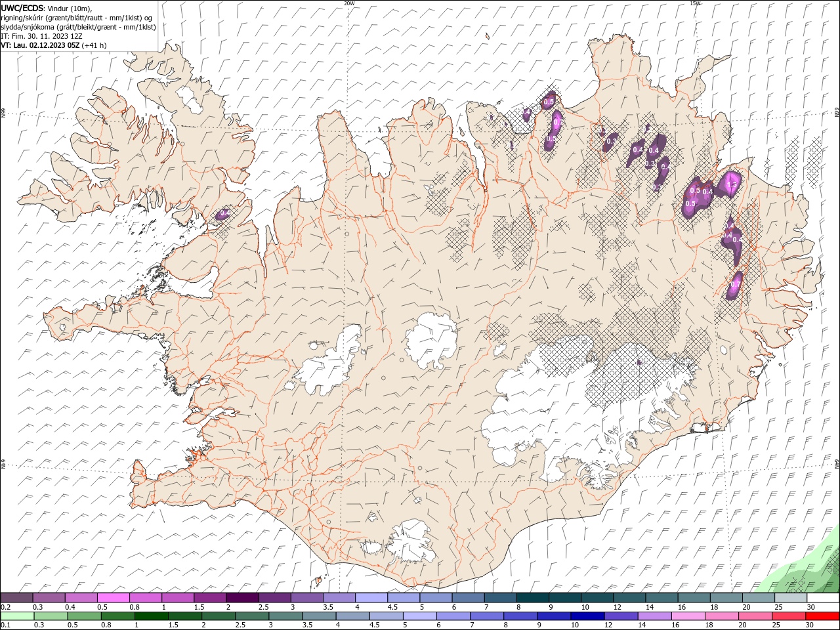Select the light gray 25 swatch in upper legend row
840x630 pixels.
pyautogui.click(x=791, y=598)
